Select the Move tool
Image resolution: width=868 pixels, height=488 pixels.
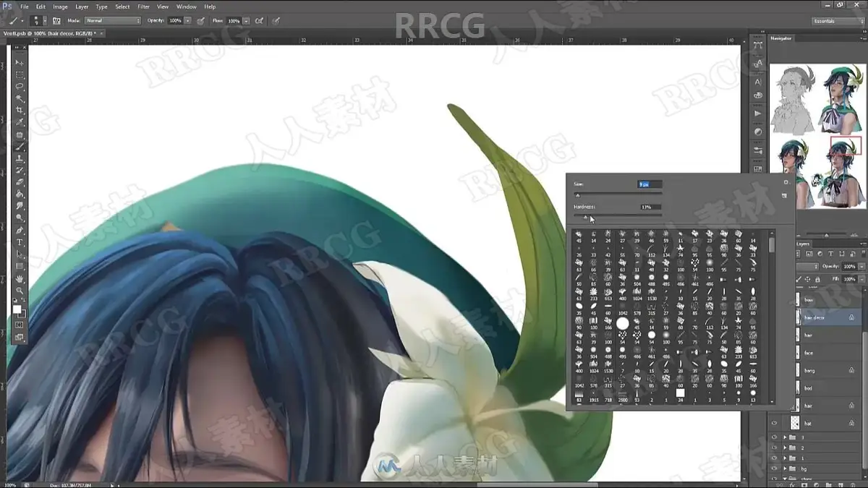[x=20, y=63]
